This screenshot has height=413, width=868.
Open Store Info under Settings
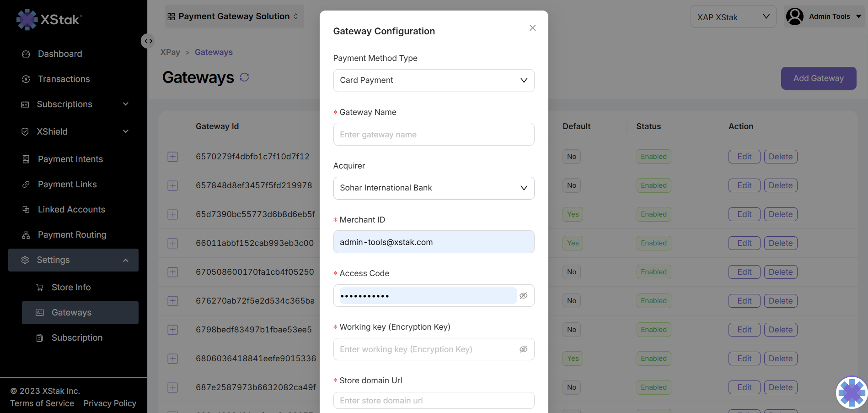(71, 288)
